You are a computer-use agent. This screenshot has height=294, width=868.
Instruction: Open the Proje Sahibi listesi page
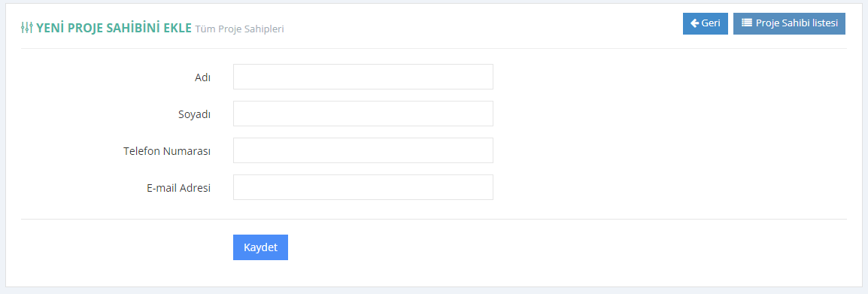click(789, 24)
